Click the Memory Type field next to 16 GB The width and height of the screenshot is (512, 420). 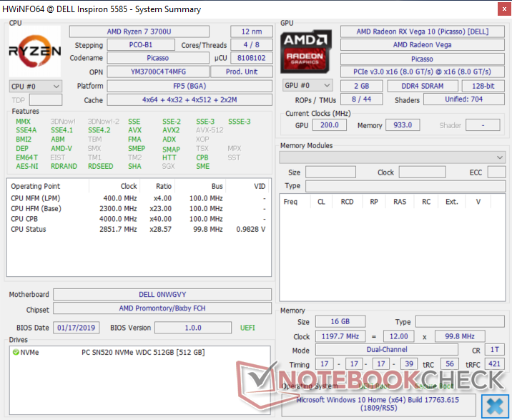coord(460,321)
